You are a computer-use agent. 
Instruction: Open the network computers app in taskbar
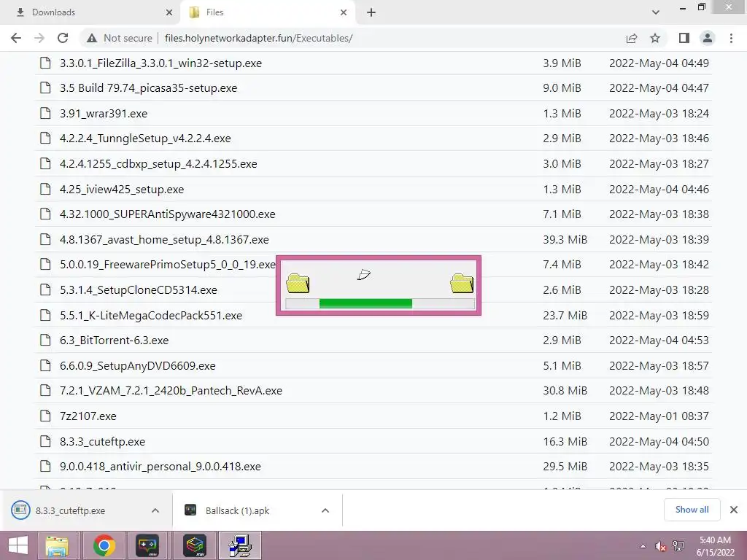tap(239, 545)
